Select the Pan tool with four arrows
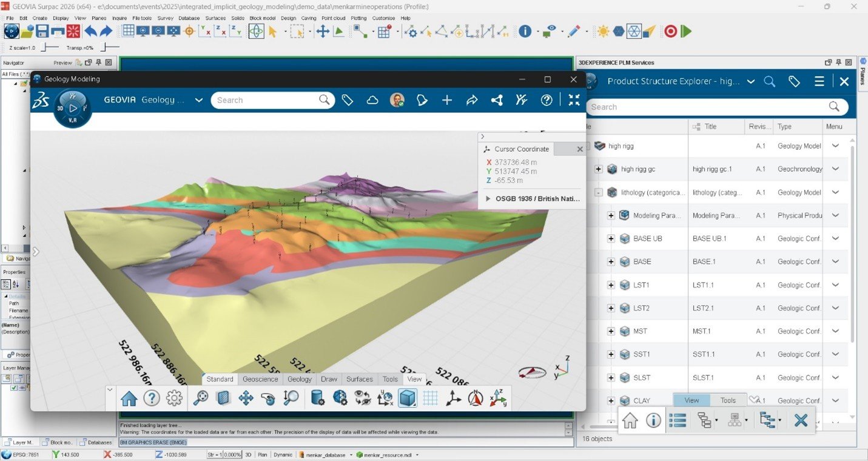 [246, 398]
